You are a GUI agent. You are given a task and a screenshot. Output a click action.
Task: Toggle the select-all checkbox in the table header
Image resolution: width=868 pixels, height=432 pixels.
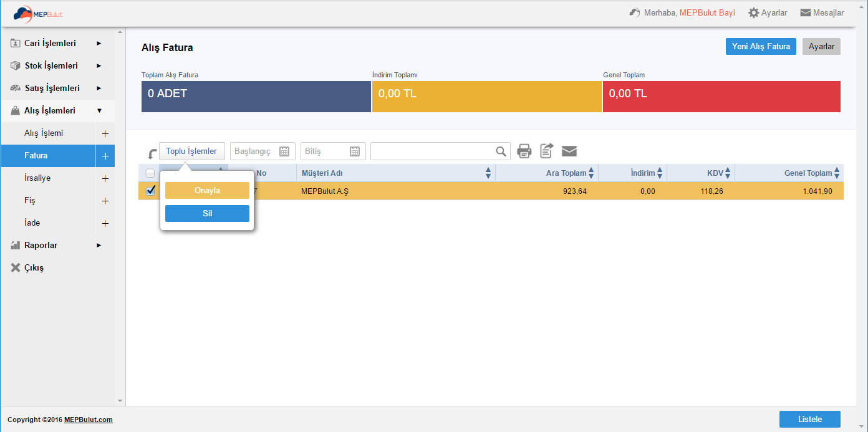pos(150,173)
